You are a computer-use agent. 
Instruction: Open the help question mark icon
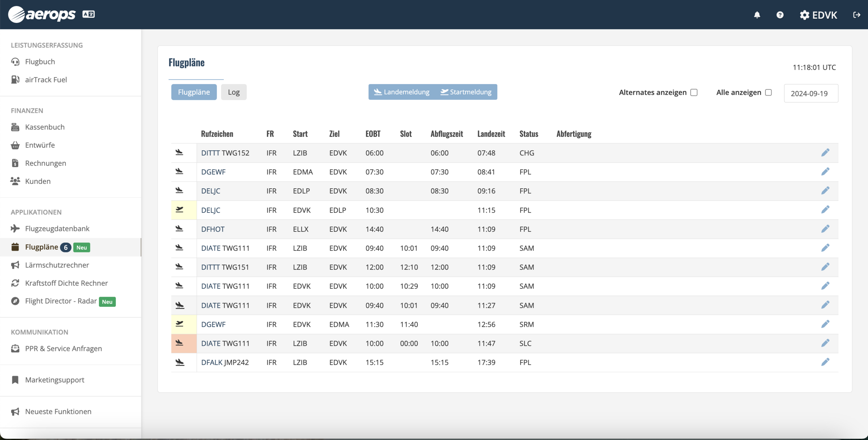coord(780,15)
